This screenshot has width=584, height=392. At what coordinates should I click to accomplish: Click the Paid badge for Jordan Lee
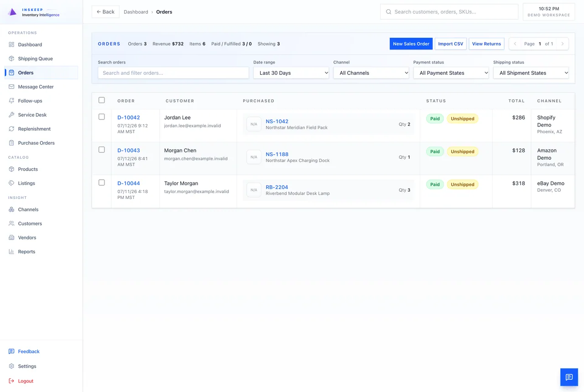[435, 119]
